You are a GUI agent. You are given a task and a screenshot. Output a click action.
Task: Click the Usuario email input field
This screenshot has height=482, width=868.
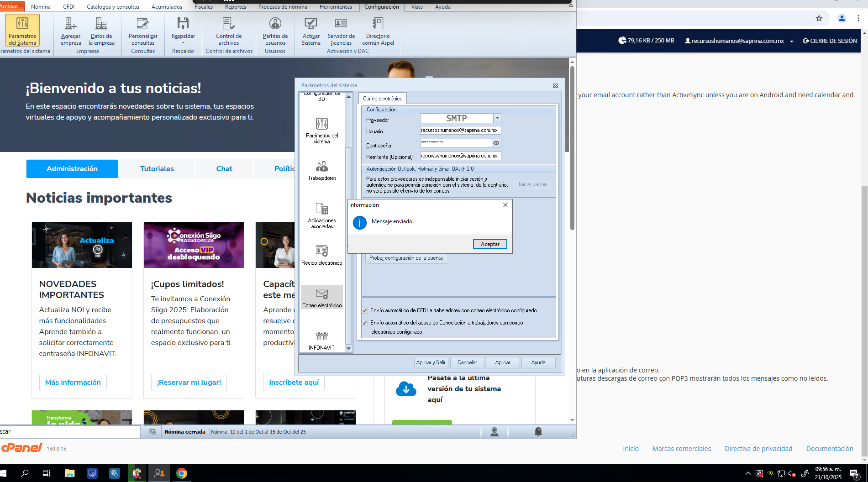460,131
